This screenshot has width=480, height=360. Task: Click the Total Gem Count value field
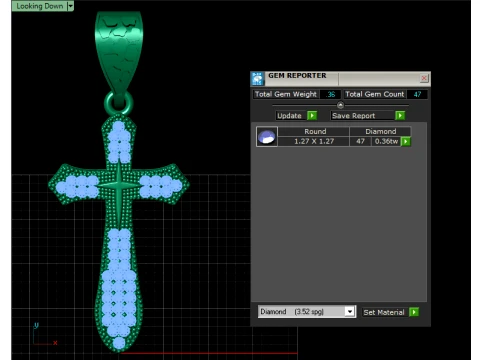(417, 94)
